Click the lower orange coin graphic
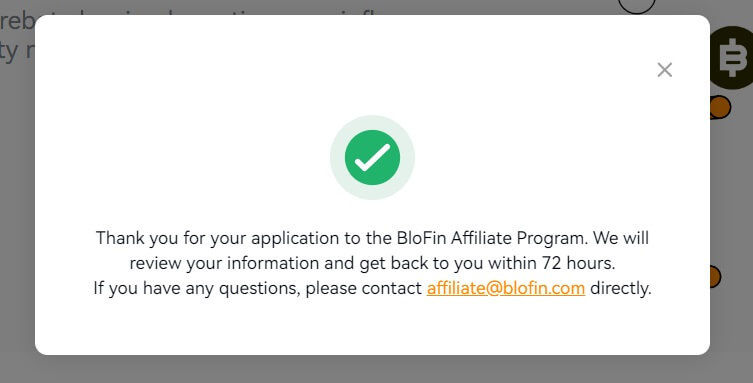 click(714, 276)
